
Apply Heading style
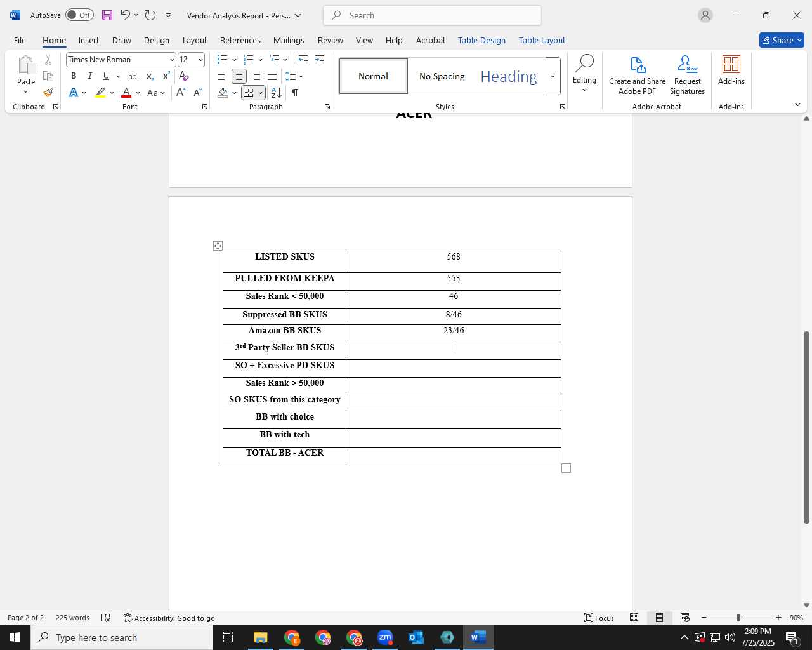[x=509, y=76]
